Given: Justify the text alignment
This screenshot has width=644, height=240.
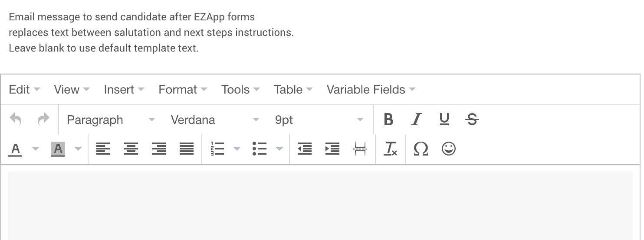Looking at the screenshot, I should [186, 149].
